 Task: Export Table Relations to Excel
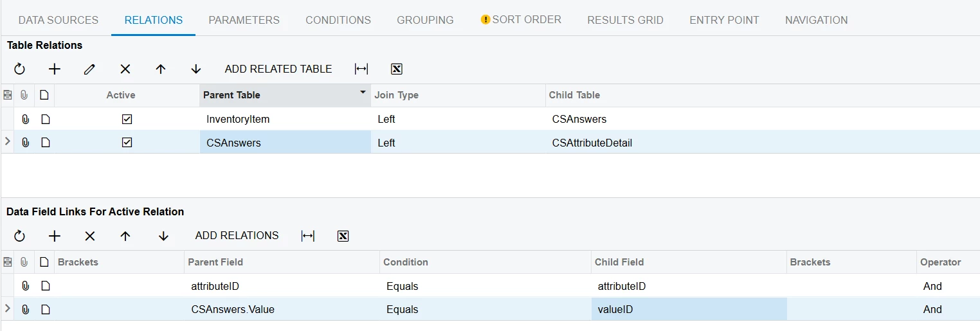pyautogui.click(x=397, y=69)
